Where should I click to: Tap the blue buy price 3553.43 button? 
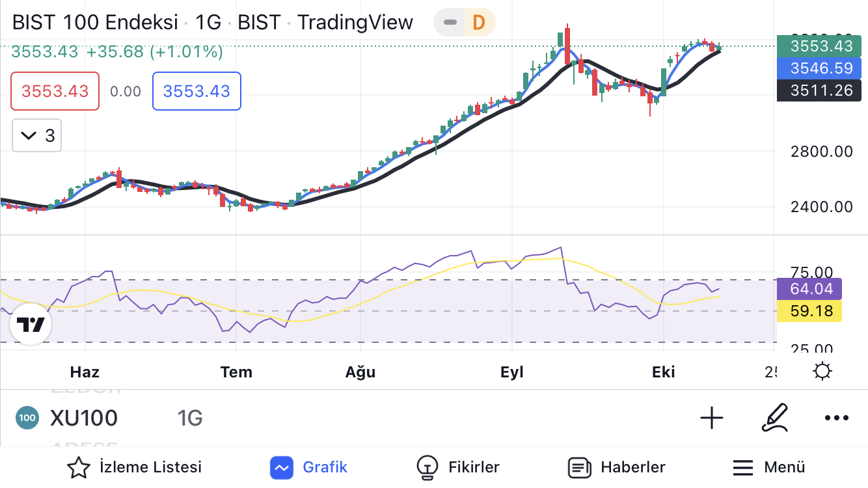[197, 91]
